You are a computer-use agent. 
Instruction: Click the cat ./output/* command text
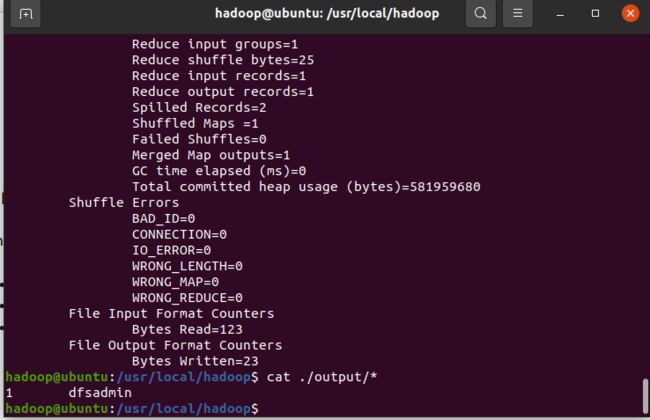(322, 377)
